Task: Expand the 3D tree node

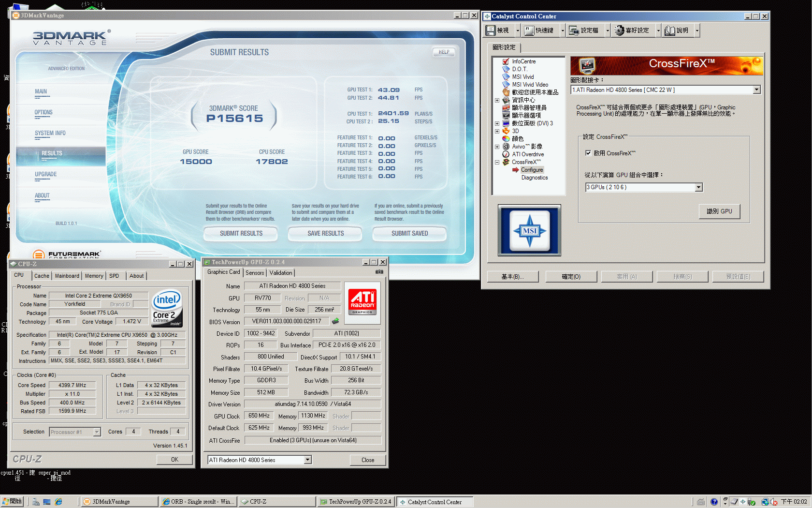Action: (x=497, y=131)
